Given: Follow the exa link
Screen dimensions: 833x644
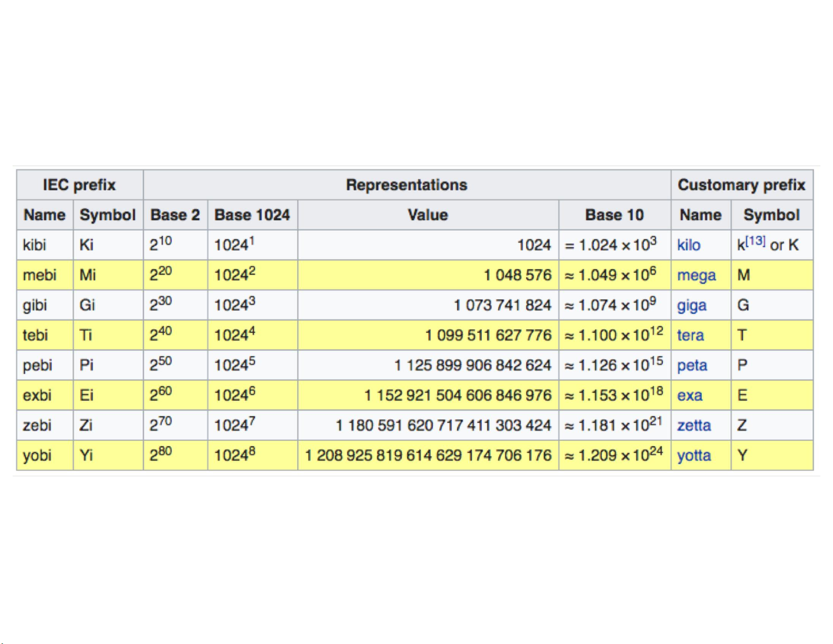Looking at the screenshot, I should (x=690, y=395).
